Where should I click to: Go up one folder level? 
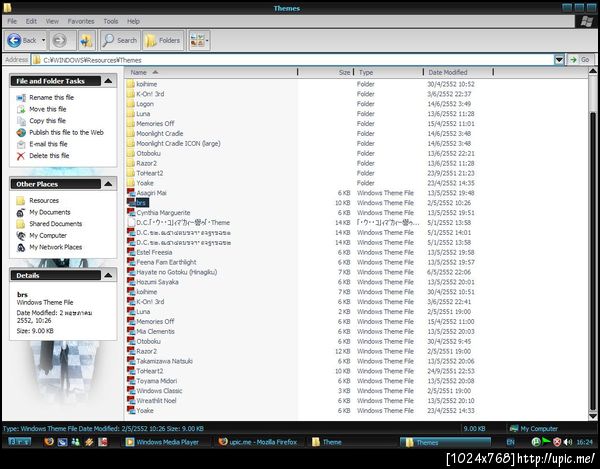point(86,40)
